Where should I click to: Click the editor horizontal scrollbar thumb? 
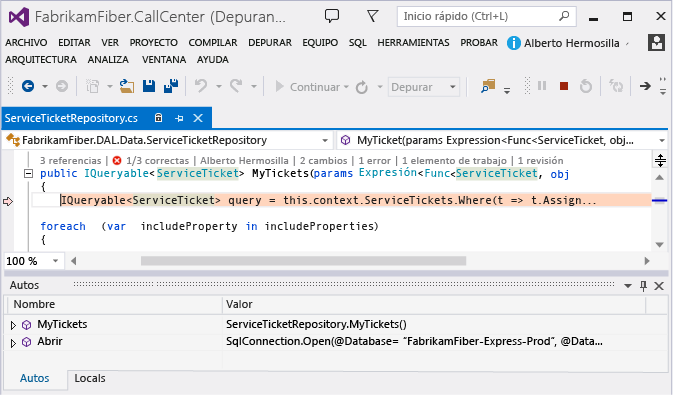click(303, 261)
